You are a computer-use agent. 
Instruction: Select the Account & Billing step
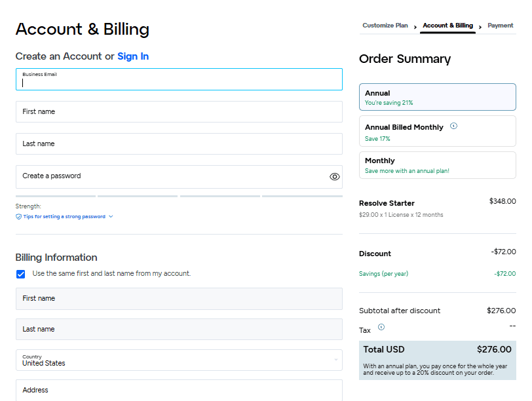pos(447,26)
